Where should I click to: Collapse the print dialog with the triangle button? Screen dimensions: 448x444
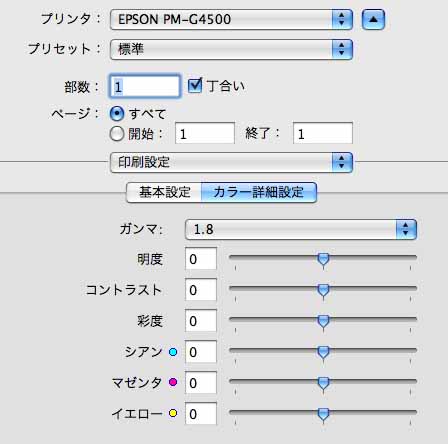click(373, 19)
